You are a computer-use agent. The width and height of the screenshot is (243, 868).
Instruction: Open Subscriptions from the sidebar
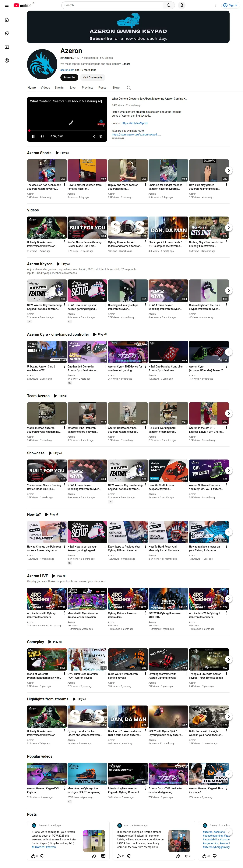point(7,47)
